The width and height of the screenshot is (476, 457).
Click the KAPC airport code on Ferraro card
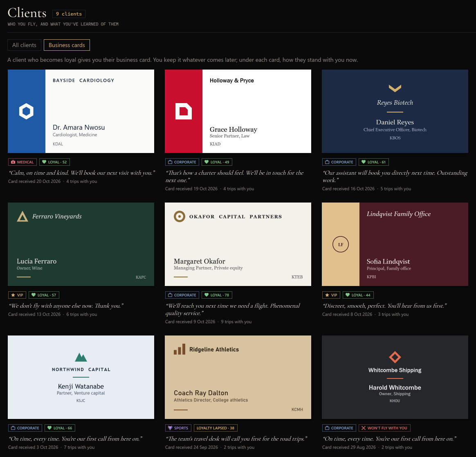pos(141,277)
